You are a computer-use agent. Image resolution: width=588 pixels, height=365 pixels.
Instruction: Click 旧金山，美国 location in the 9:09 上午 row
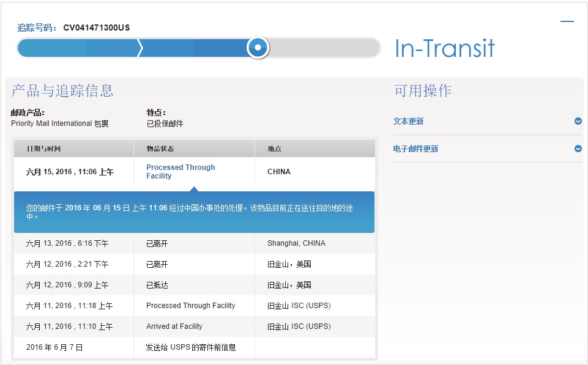click(x=289, y=285)
